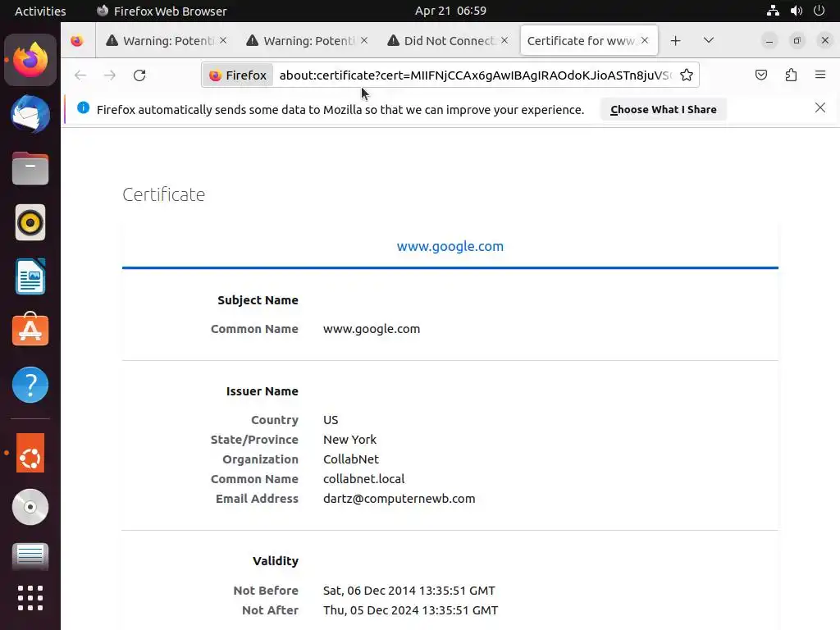Close the Did Not Connect tab
The image size is (840, 630).
pyautogui.click(x=504, y=41)
